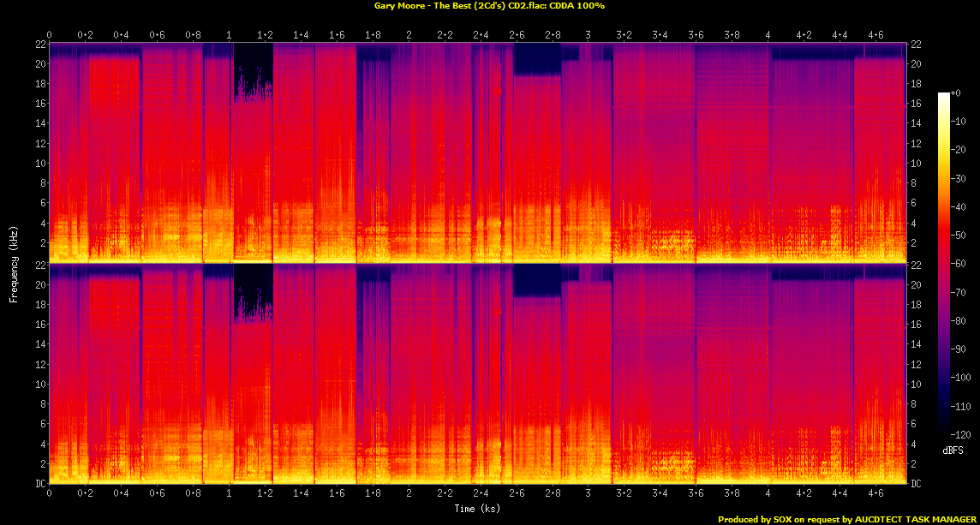
Task: Click the dark cutoff block near 2.7 ks in the lower channel
Action: (536, 280)
